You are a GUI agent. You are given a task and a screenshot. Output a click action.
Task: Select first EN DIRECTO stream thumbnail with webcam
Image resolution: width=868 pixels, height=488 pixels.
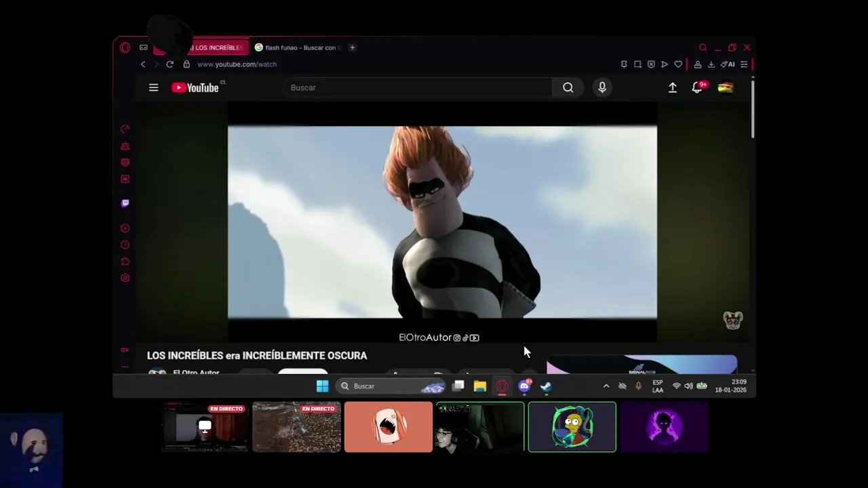pos(203,427)
